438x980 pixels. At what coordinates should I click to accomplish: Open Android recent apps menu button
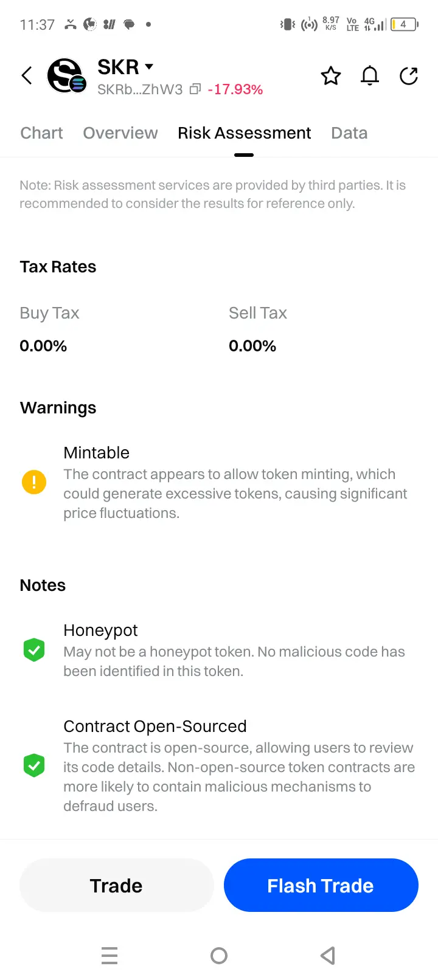pyautogui.click(x=109, y=956)
